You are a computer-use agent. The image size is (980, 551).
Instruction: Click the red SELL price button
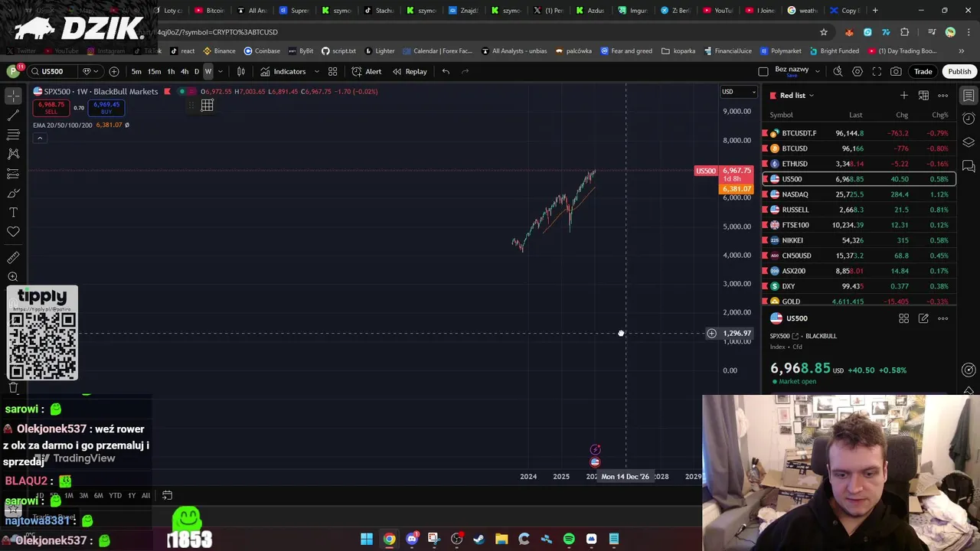pyautogui.click(x=51, y=107)
